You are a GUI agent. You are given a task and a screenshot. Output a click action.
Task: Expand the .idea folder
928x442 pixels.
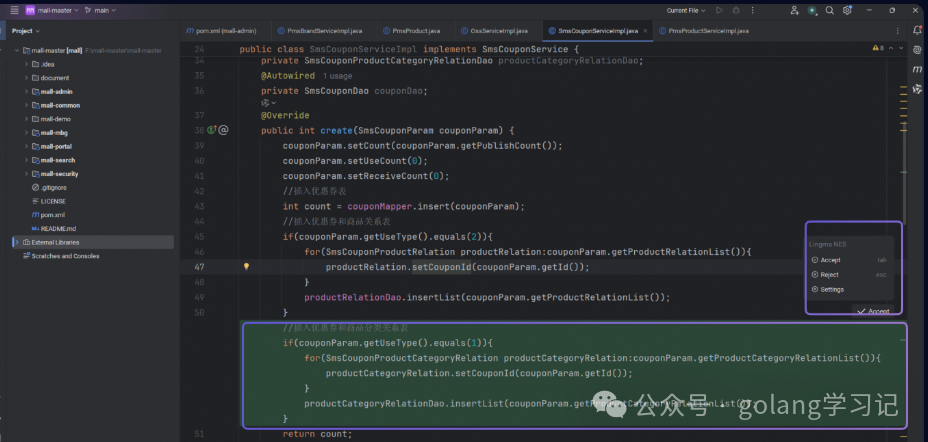pyautogui.click(x=27, y=64)
